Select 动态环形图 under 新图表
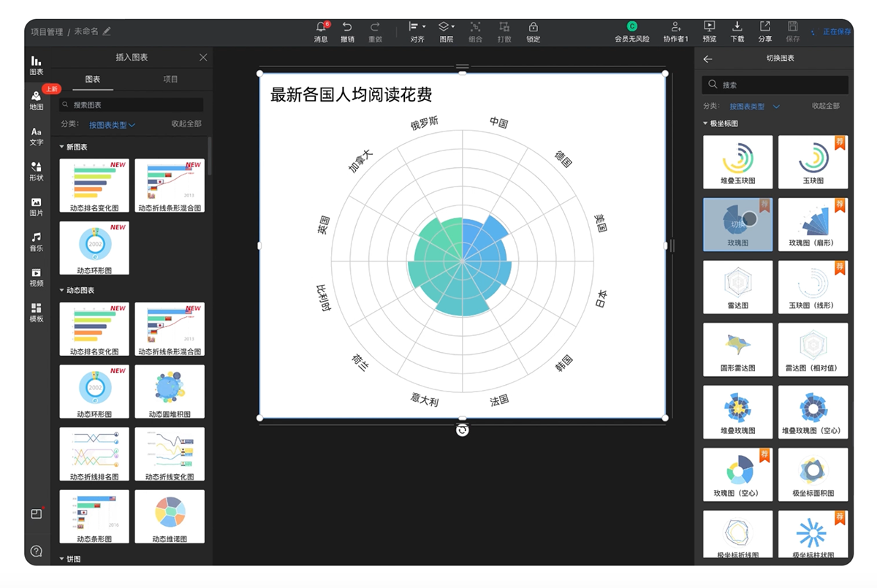Viewport: 877px width, 588px height. pos(94,248)
